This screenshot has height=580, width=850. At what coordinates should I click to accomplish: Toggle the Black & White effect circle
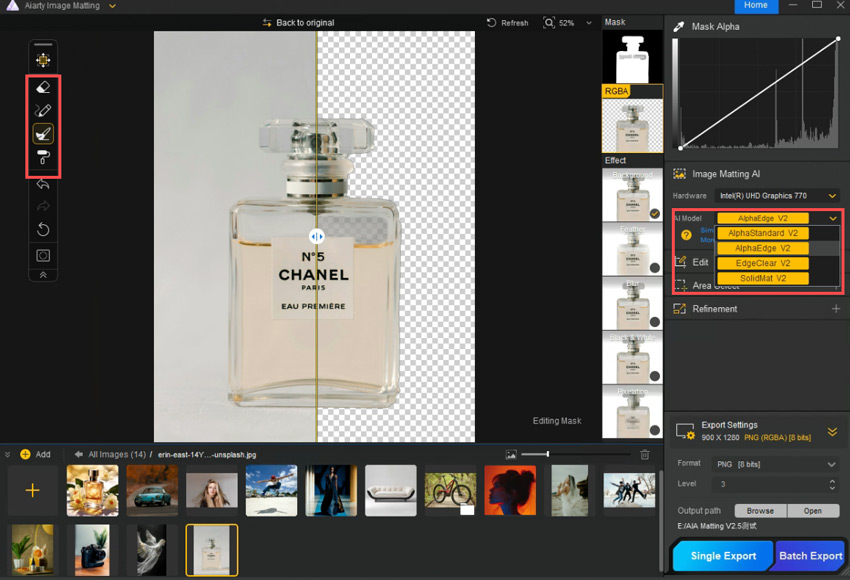tap(655, 376)
